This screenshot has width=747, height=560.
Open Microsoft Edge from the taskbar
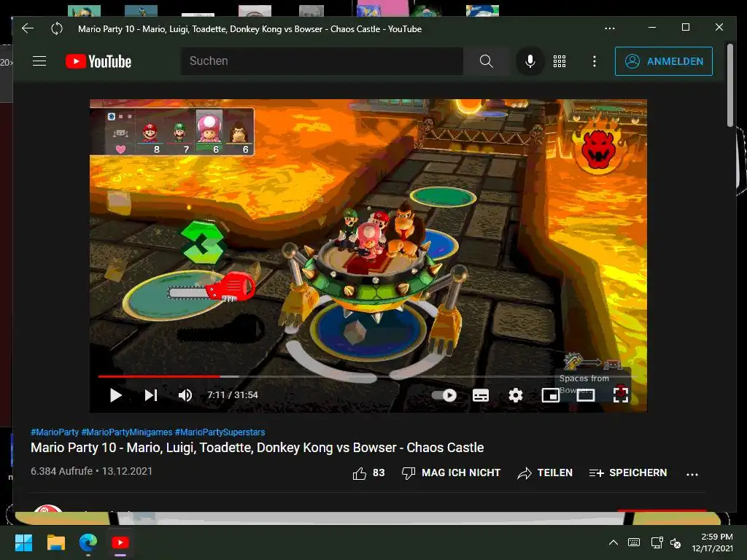88,542
